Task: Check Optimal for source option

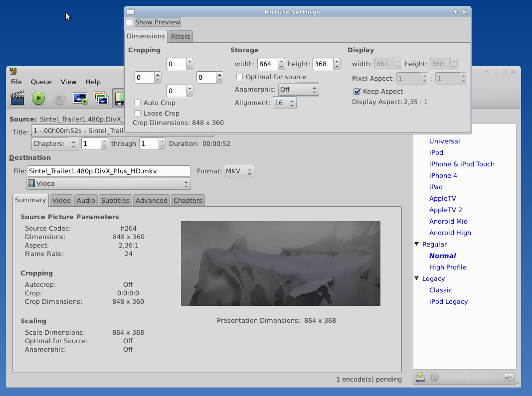Action: [239, 77]
